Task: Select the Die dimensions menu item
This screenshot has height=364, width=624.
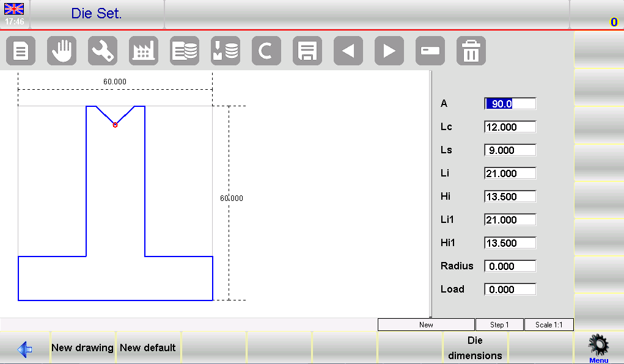Action: coord(475,347)
